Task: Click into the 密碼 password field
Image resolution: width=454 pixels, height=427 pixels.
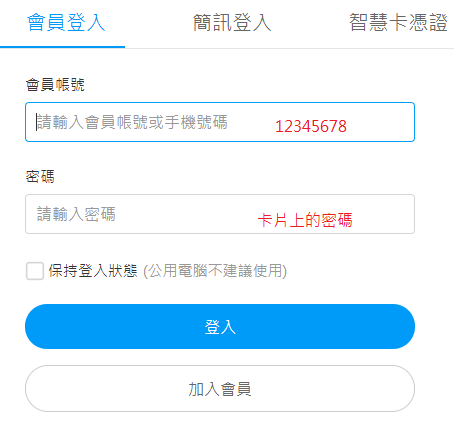Action: [220, 214]
